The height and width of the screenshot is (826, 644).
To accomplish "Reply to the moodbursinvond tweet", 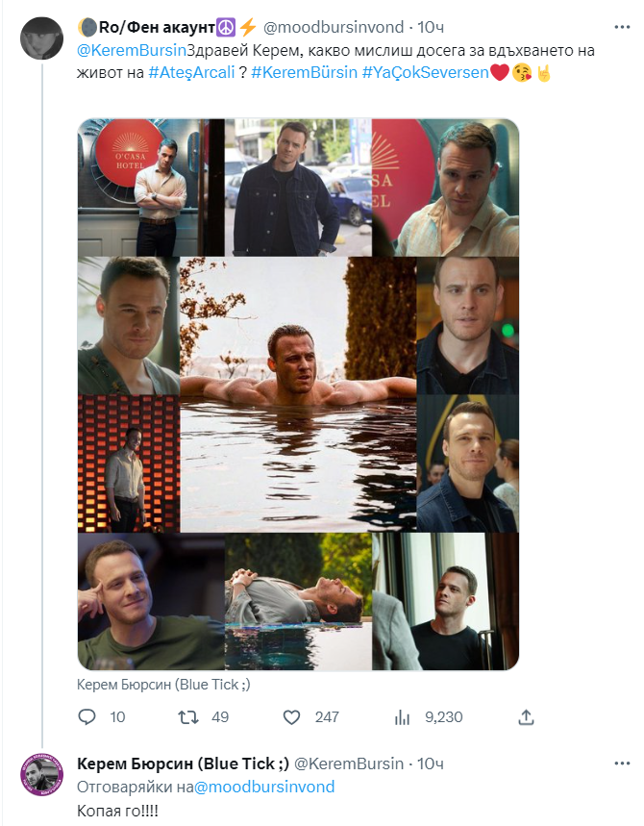I will click(87, 717).
